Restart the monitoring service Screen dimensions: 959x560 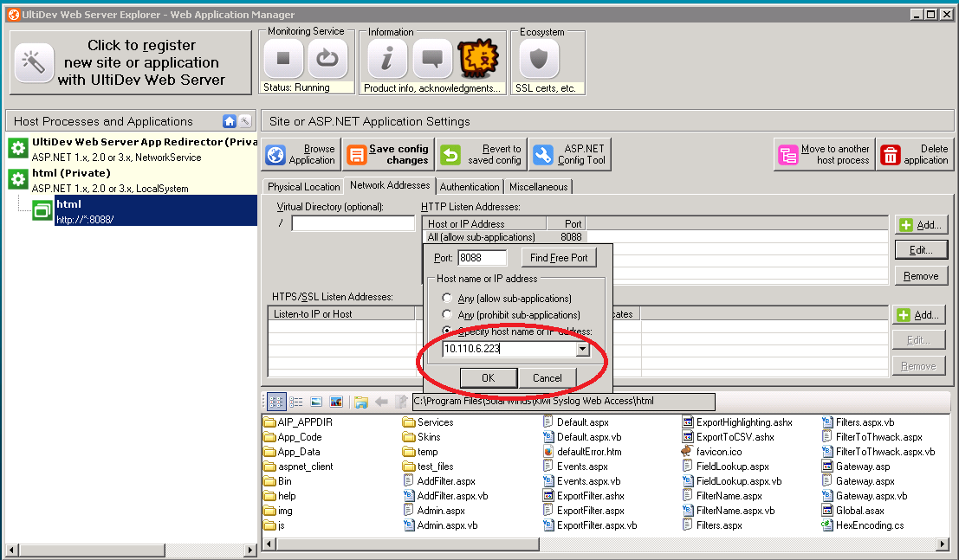327,59
